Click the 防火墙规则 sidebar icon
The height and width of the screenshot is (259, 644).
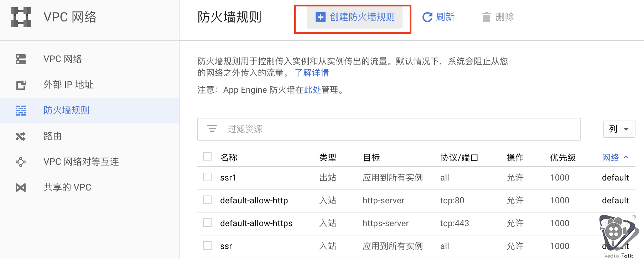pos(21,111)
